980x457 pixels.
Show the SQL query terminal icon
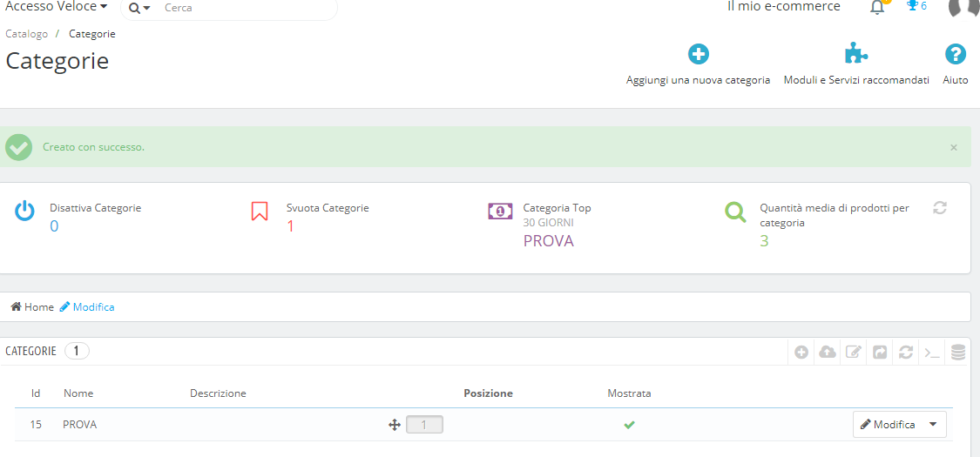932,353
